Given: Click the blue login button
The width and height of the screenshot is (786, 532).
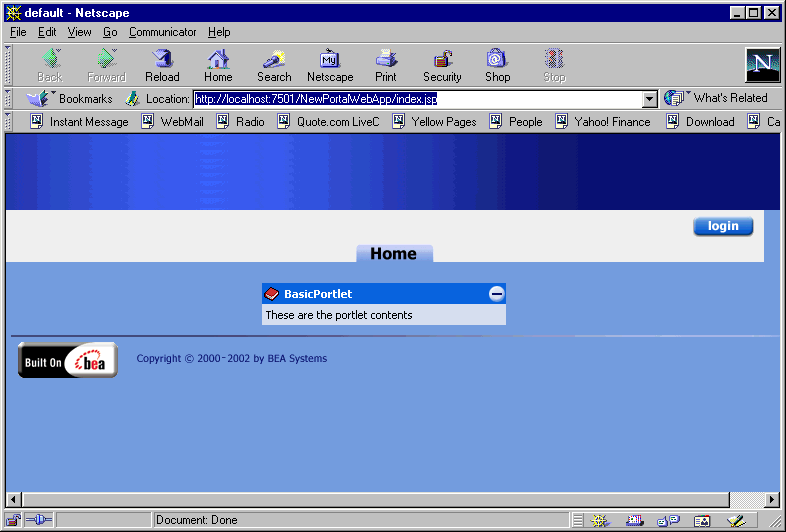Looking at the screenshot, I should tap(723, 226).
